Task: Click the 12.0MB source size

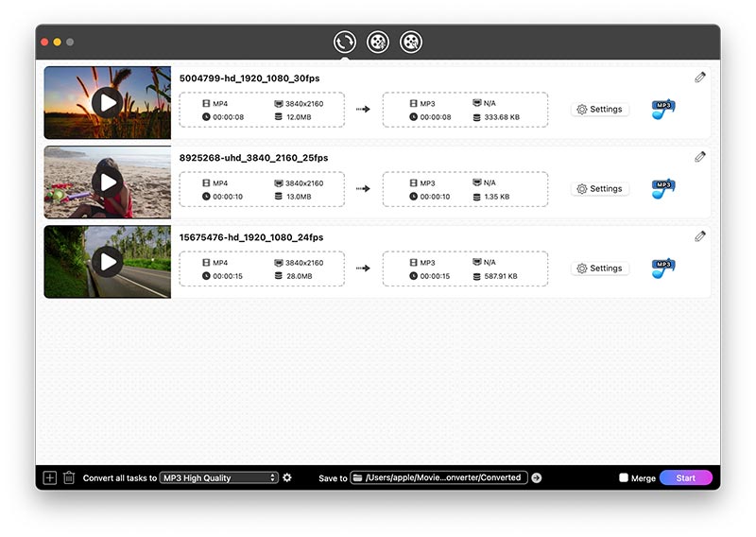Action: click(x=299, y=117)
